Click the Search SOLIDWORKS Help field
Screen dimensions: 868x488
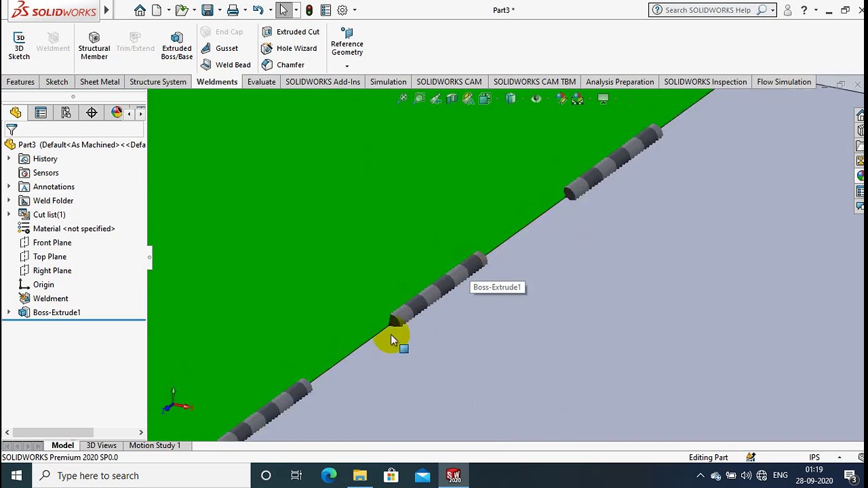pyautogui.click(x=708, y=10)
